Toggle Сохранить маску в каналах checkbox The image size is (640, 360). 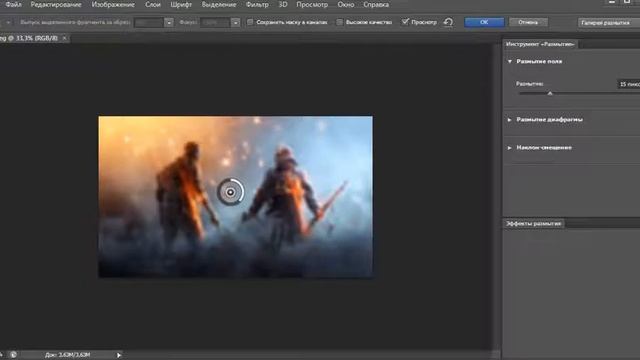click(250, 22)
